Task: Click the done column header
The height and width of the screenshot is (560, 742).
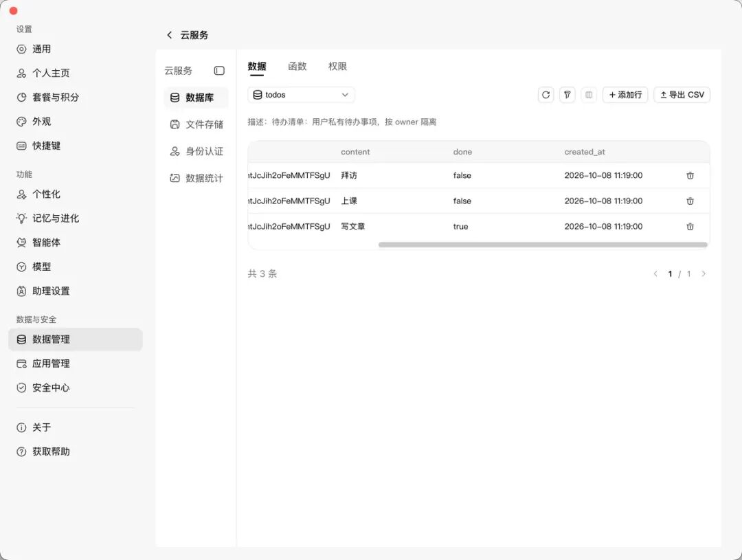Action: coord(462,152)
